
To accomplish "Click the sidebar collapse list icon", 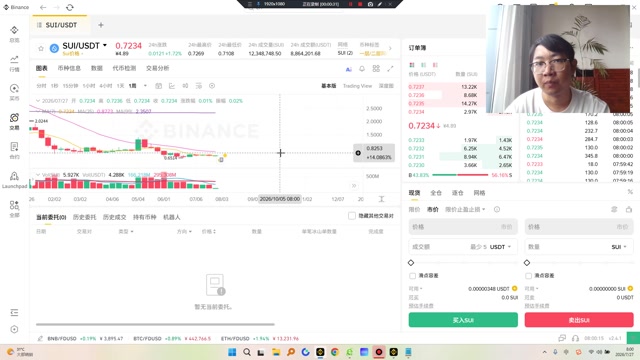I will click(14, 313).
